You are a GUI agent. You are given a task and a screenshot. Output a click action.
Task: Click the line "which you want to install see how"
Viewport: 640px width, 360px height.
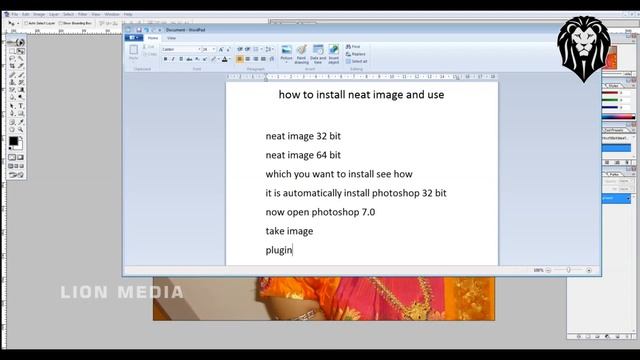click(339, 174)
